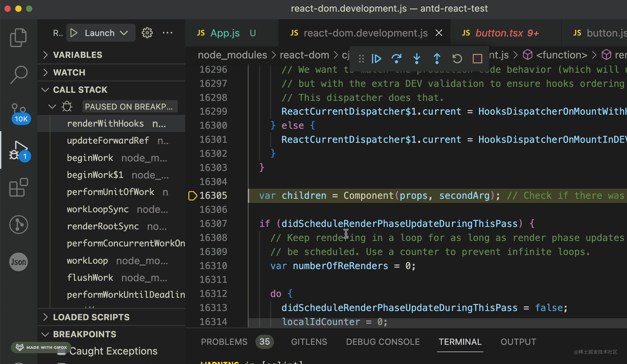
Task: Click the Step Into arrow icon
Action: [x=417, y=59]
